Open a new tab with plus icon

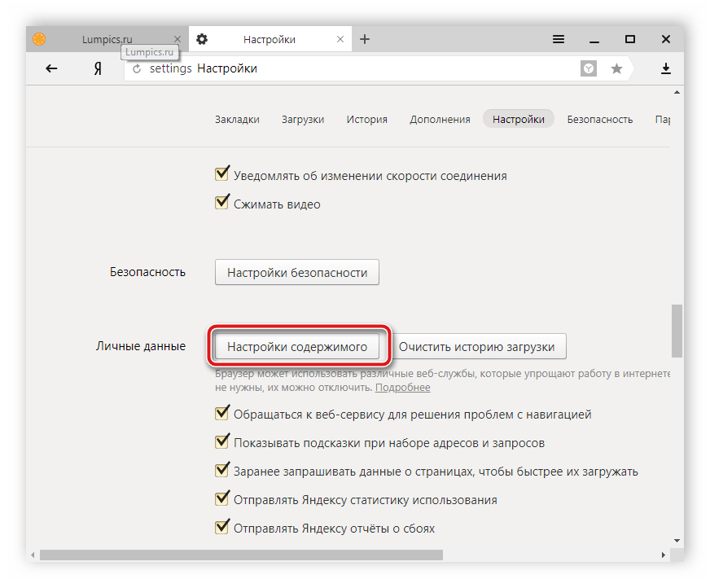click(x=365, y=39)
